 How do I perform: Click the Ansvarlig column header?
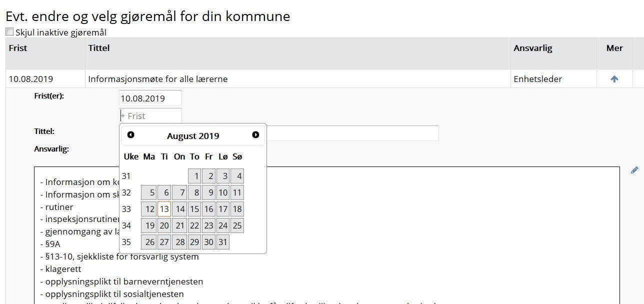[x=533, y=48]
